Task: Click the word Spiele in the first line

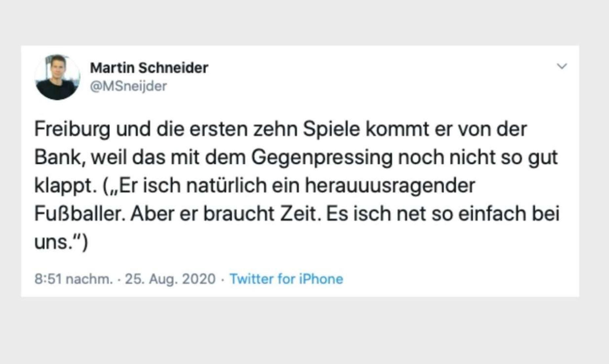Action: tap(331, 129)
